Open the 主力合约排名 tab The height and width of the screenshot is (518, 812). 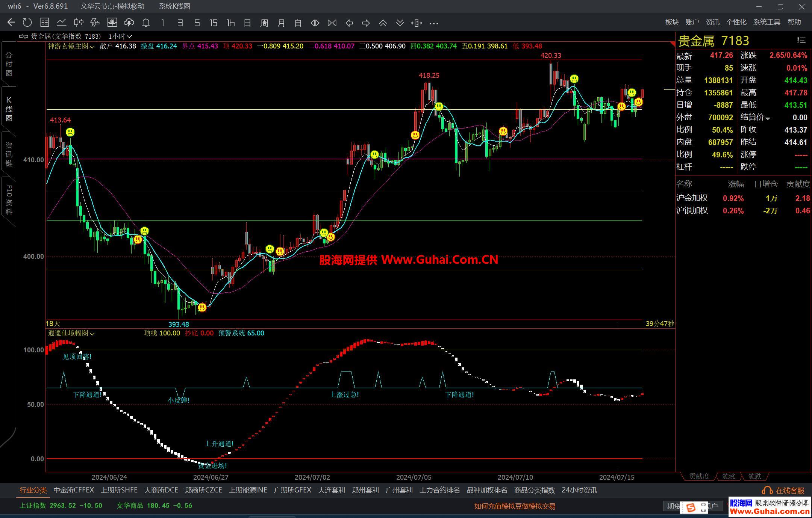click(x=439, y=490)
